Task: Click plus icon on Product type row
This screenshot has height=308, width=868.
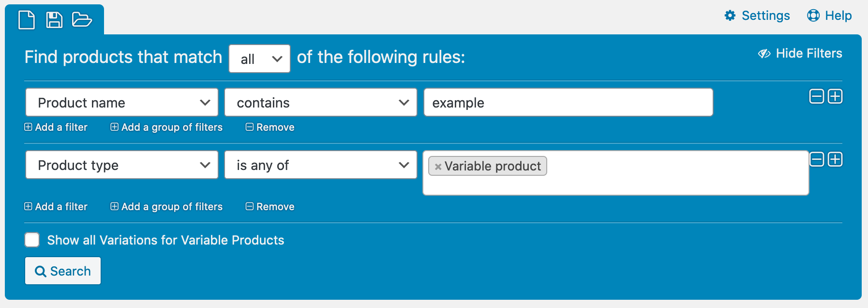Action: click(835, 159)
